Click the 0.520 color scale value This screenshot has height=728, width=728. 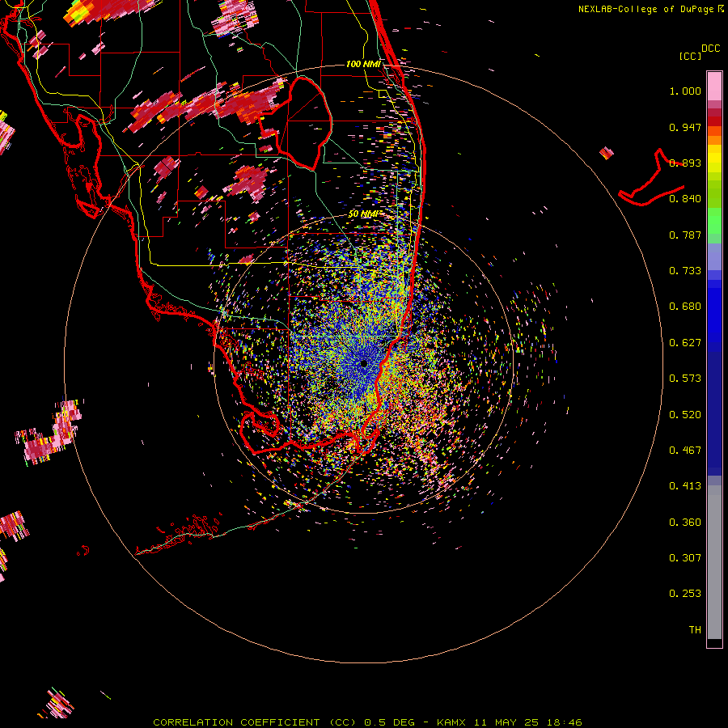(685, 415)
